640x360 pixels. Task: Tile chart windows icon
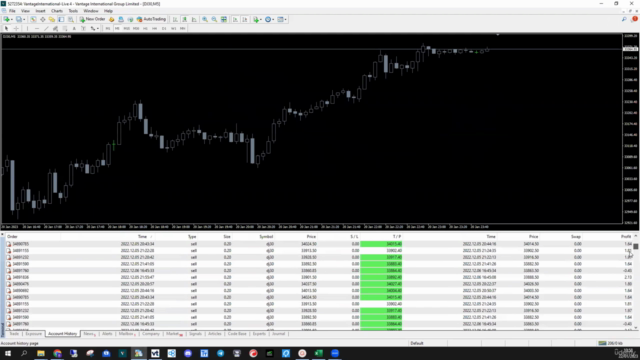click(224, 19)
